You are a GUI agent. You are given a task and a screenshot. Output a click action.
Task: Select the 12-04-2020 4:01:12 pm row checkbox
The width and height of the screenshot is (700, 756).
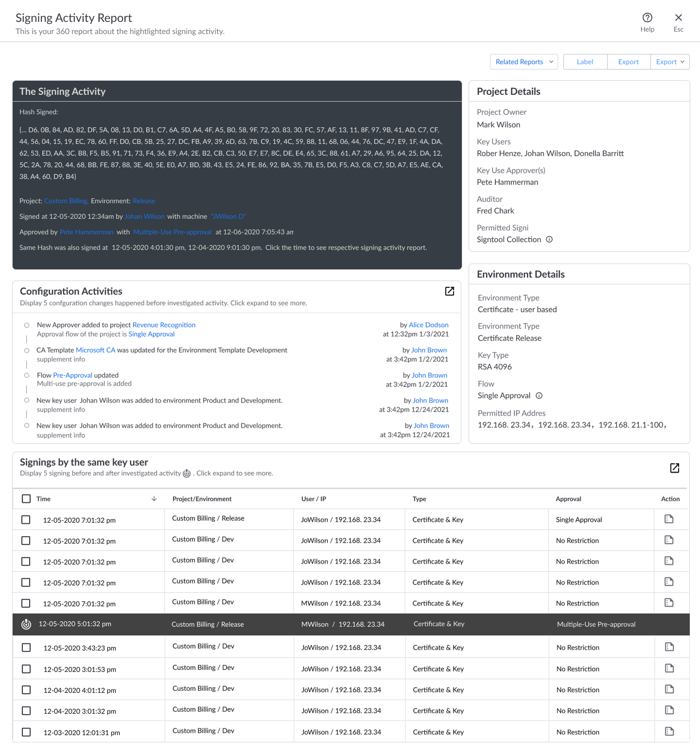(x=26, y=690)
